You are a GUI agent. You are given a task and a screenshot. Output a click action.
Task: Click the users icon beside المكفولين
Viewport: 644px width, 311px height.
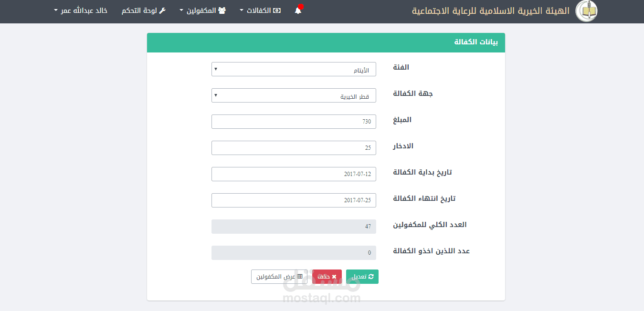tap(222, 10)
